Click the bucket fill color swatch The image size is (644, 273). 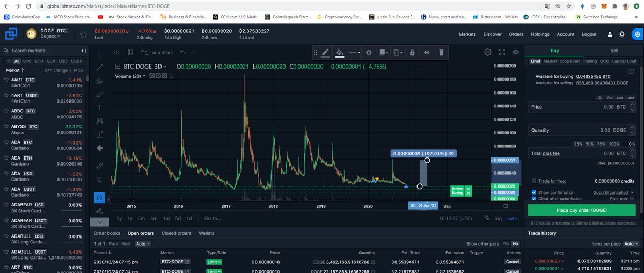(x=339, y=53)
